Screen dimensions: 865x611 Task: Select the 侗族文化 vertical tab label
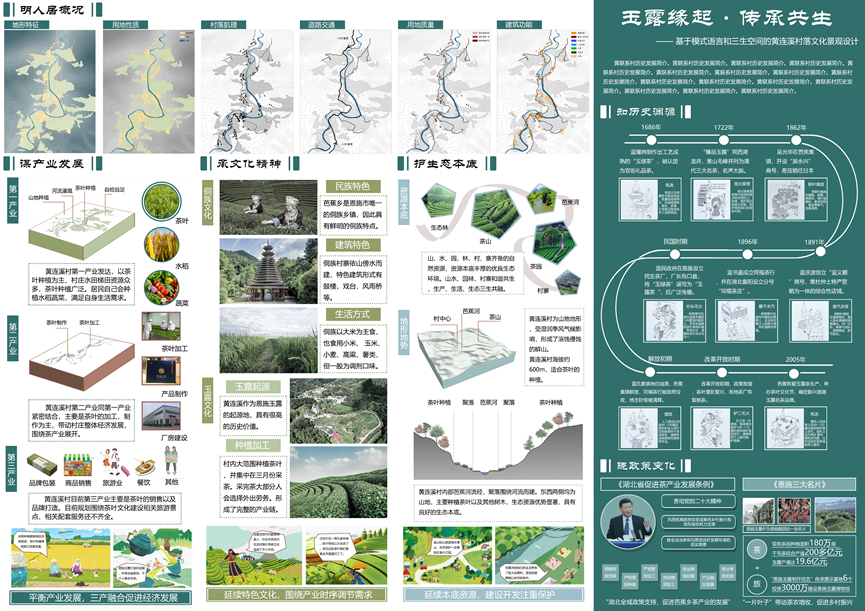[x=209, y=202]
